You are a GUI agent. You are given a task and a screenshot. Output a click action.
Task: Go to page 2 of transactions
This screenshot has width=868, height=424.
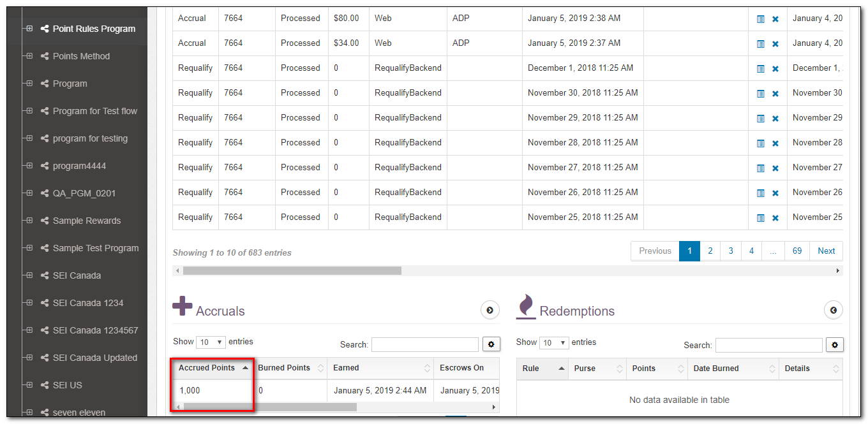coord(710,251)
